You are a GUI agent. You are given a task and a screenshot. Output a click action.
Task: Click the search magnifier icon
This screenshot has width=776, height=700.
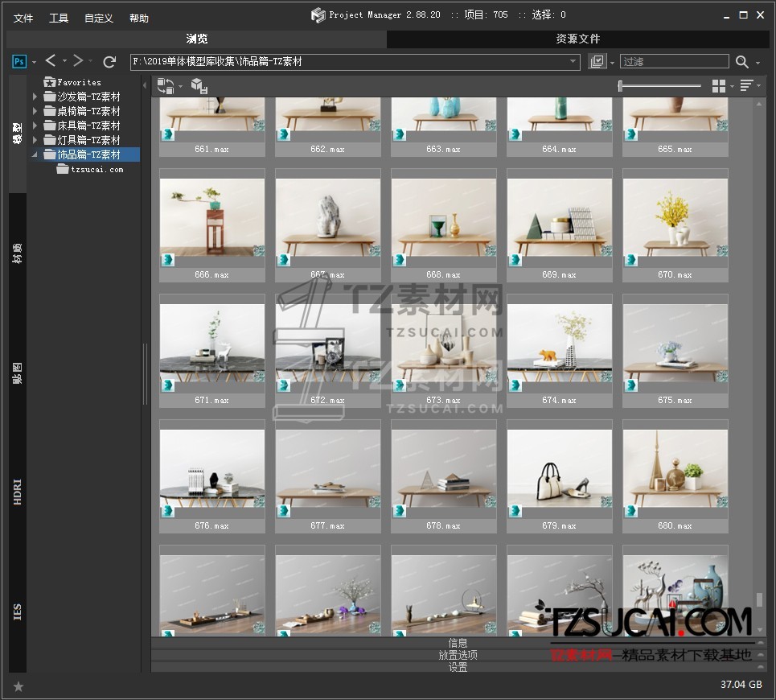(741, 62)
